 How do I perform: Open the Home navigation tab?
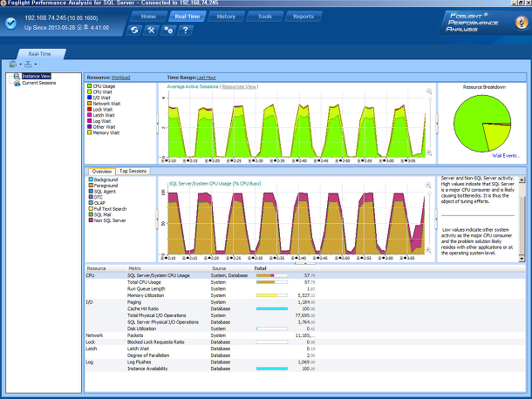tap(148, 17)
